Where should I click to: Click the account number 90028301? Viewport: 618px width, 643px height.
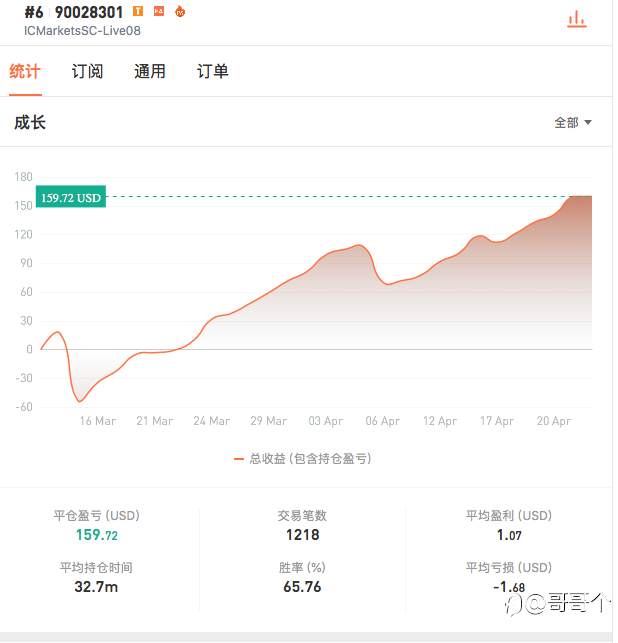[89, 12]
